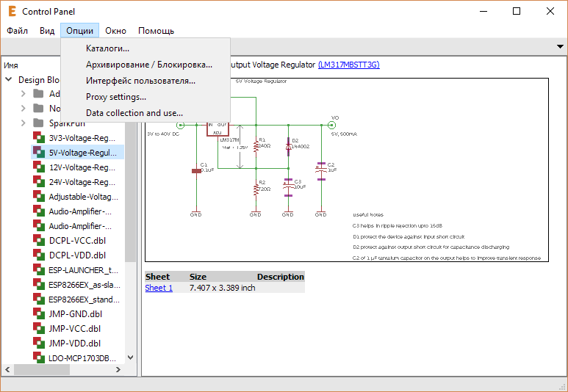Click the schematic preview thumbnail
This screenshot has height=392, width=568.
347,170
